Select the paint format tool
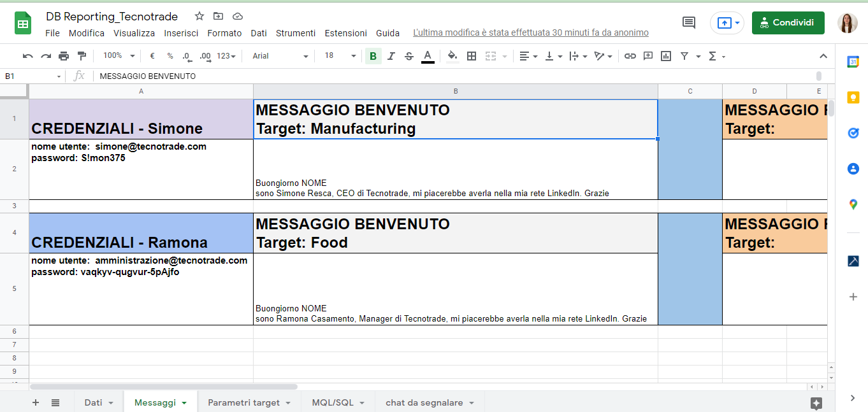The width and height of the screenshot is (868, 412). coord(82,56)
